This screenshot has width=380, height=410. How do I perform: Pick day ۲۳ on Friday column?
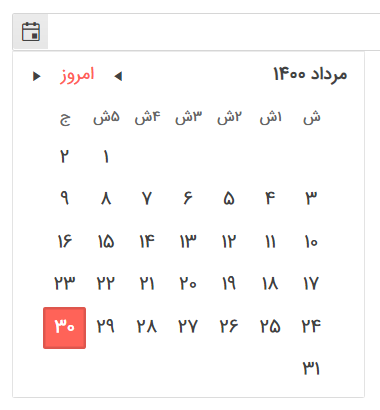pyautogui.click(x=65, y=284)
